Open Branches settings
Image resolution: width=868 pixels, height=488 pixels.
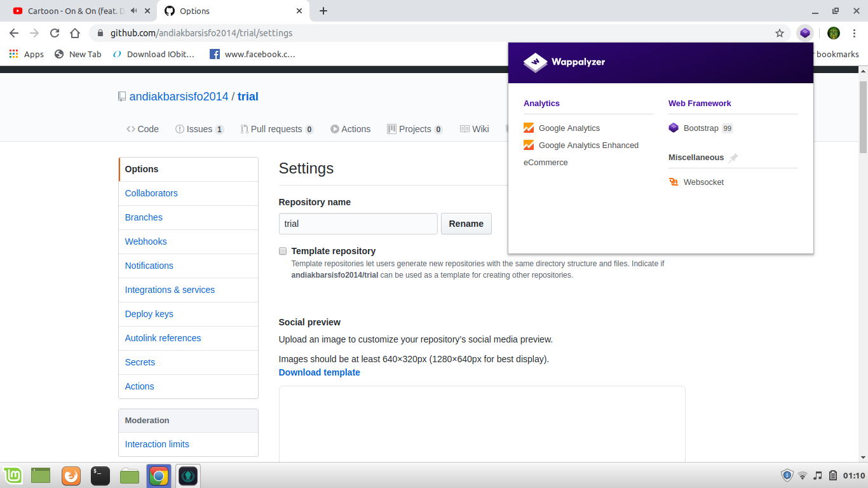tap(188, 217)
